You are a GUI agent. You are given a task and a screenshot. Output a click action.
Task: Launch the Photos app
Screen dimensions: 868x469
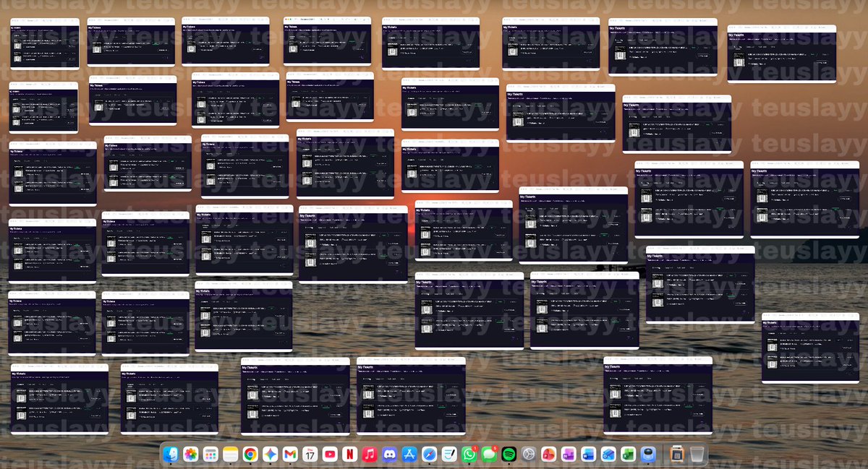click(191, 454)
